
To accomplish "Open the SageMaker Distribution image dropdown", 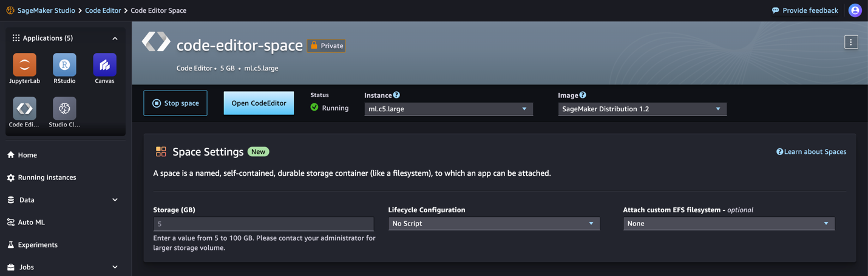I will pyautogui.click(x=642, y=109).
